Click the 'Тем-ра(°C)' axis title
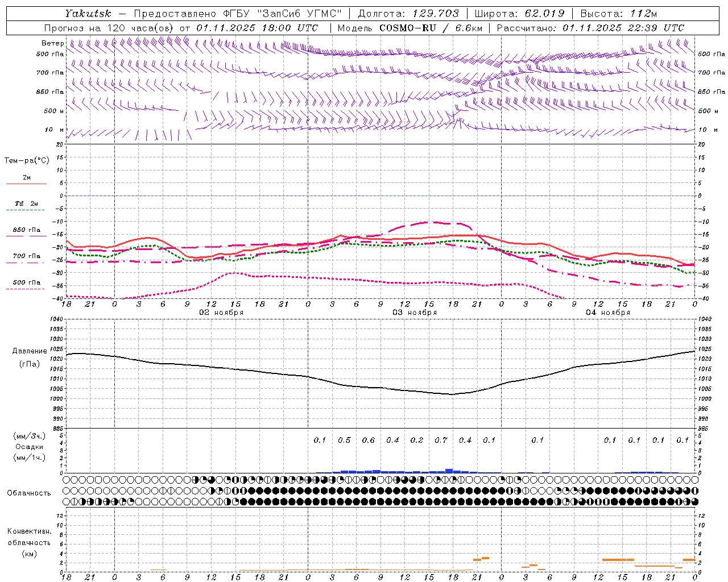Screen dimensions: 728x582 point(27,160)
